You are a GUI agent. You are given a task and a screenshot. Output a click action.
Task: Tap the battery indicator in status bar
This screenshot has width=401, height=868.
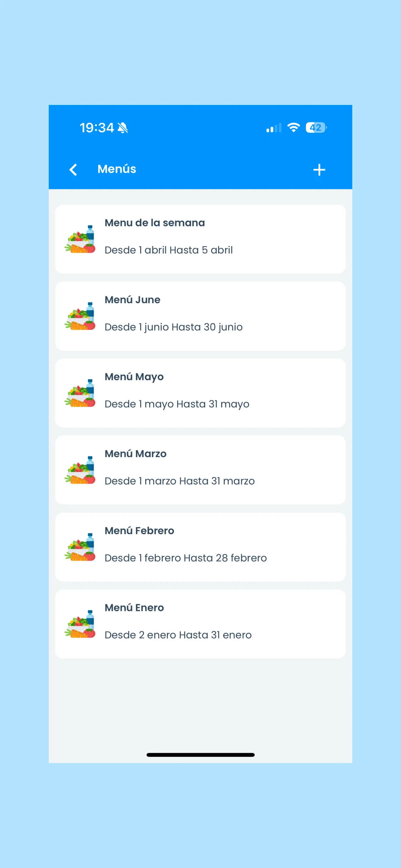click(x=316, y=128)
